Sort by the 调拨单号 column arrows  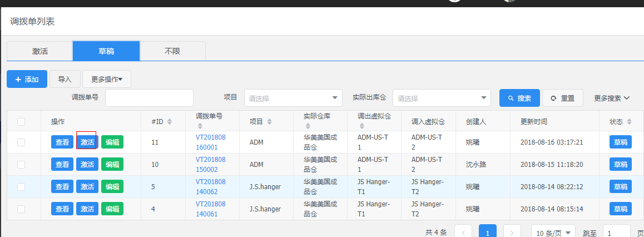[x=200, y=126]
